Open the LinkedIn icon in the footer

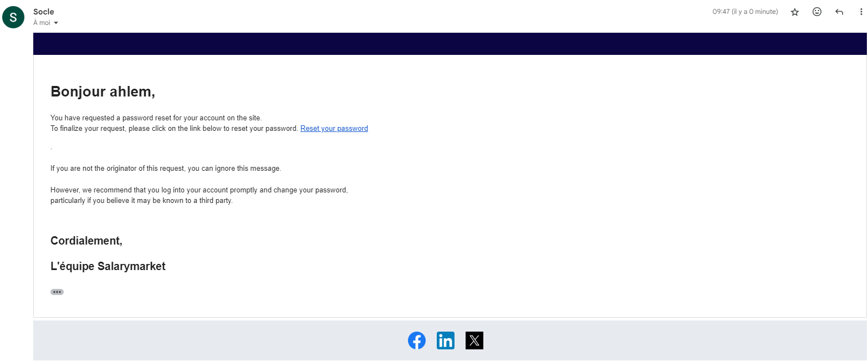click(445, 340)
